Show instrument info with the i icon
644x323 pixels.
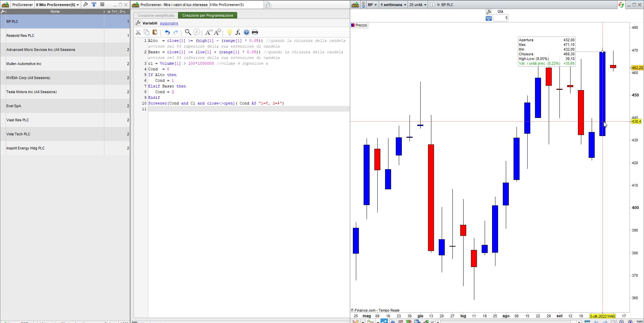coord(432,5)
